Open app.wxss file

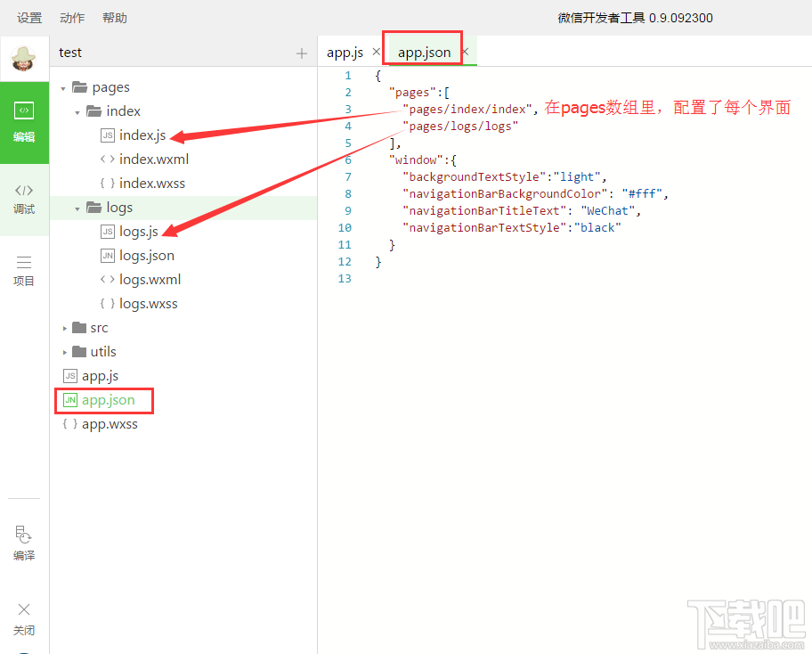click(x=110, y=424)
